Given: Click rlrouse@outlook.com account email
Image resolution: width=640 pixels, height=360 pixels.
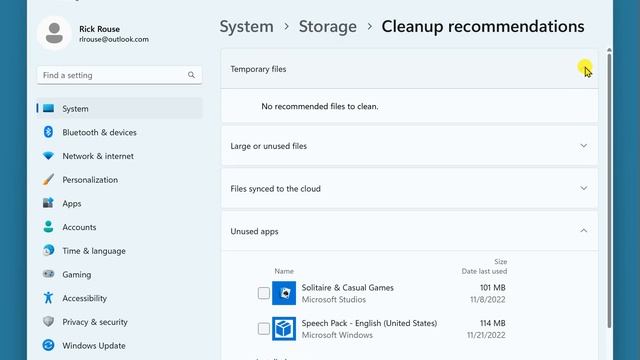Looking at the screenshot, I should tap(114, 39).
